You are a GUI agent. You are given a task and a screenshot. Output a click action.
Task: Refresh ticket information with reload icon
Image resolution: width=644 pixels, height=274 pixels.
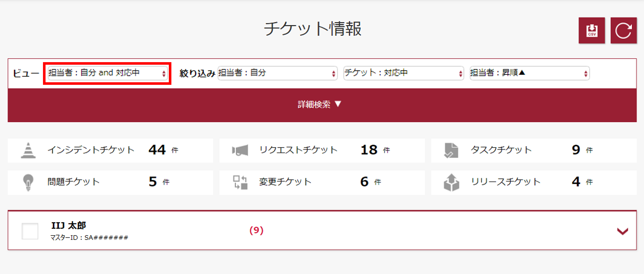point(624,31)
